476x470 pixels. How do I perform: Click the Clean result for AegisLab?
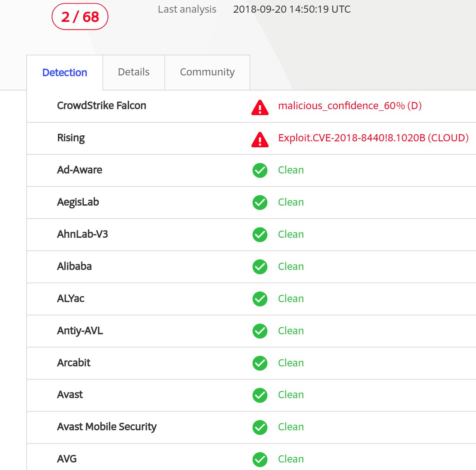291,202
